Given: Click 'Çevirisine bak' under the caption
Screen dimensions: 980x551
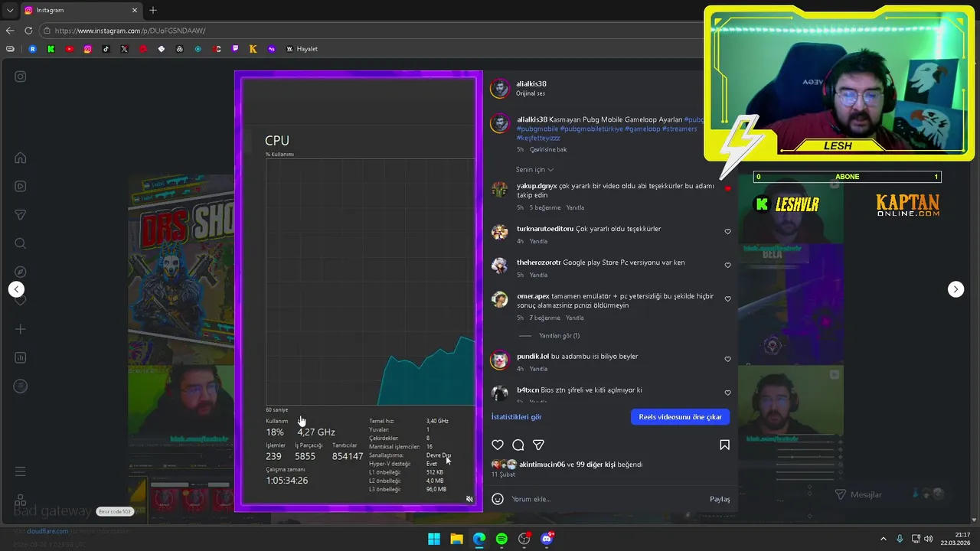Looking at the screenshot, I should coord(548,150).
